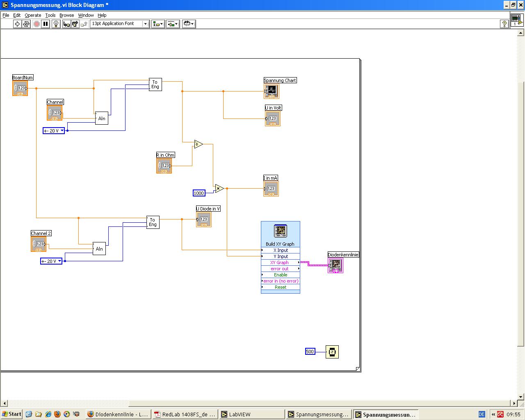Open the Distribute Objects dropdown
The image size is (525, 420).
pos(173,24)
